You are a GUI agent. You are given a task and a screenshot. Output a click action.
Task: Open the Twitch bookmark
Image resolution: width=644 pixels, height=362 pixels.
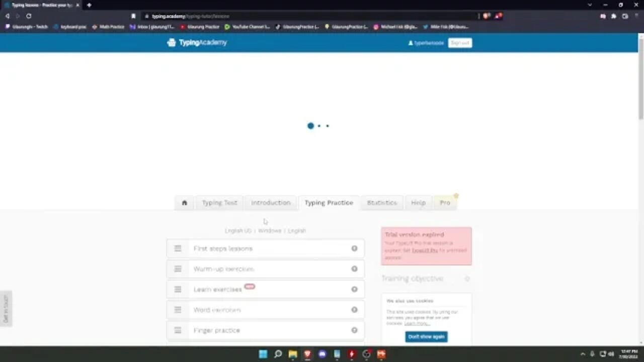27,27
